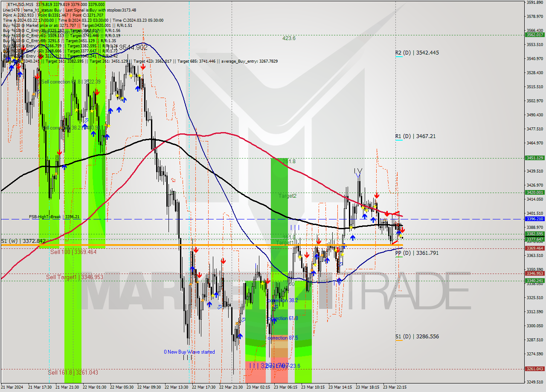546x392 pixels.
Task: Click the 3591.860 price scale value
Action: point(534,3)
